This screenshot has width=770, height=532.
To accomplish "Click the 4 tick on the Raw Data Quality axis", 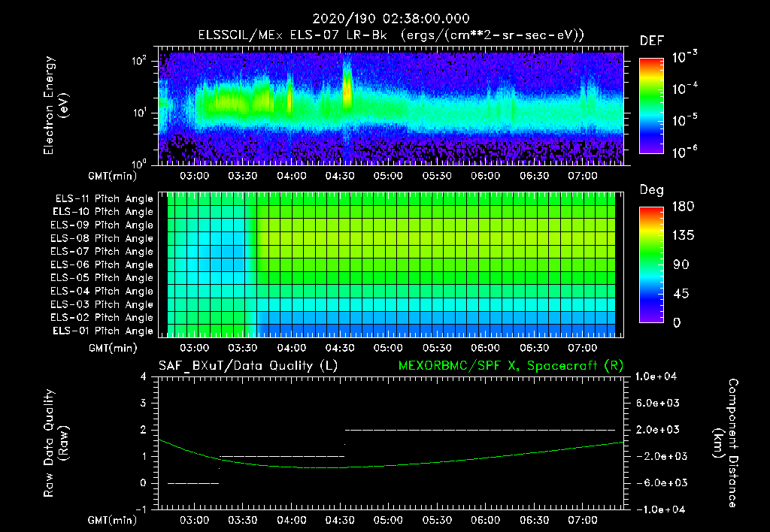I will [x=144, y=376].
